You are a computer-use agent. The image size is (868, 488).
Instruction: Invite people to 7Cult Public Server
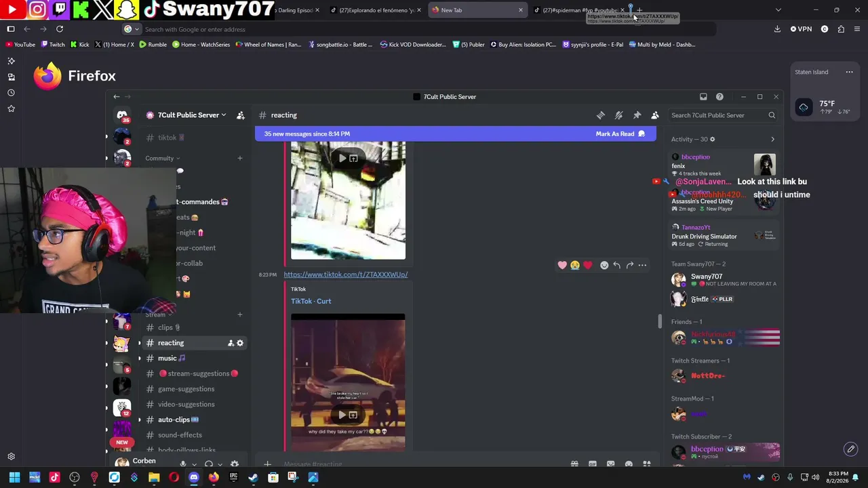[x=241, y=115]
